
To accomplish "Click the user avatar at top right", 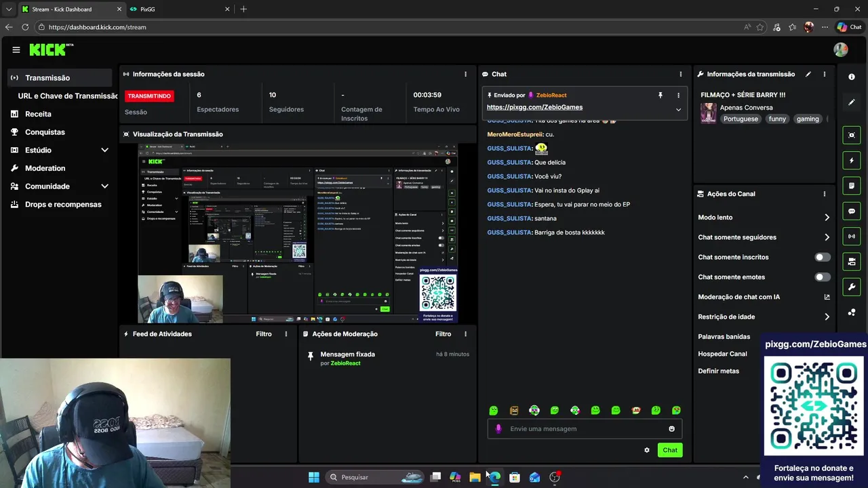I will pos(841,49).
